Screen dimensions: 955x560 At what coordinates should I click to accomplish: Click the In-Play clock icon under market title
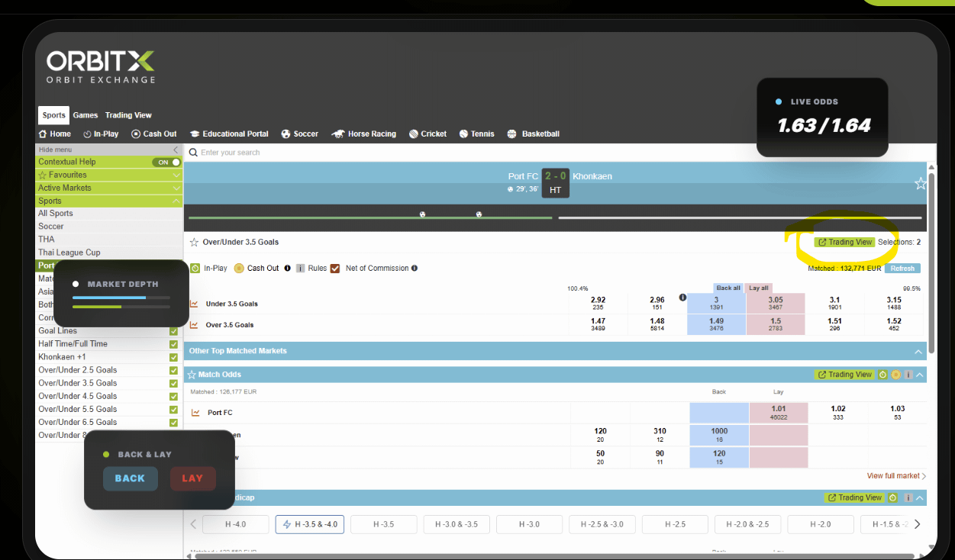pyautogui.click(x=195, y=268)
